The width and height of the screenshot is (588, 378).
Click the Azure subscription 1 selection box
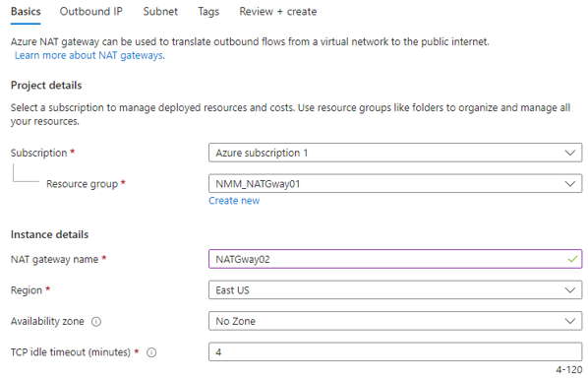(x=395, y=153)
